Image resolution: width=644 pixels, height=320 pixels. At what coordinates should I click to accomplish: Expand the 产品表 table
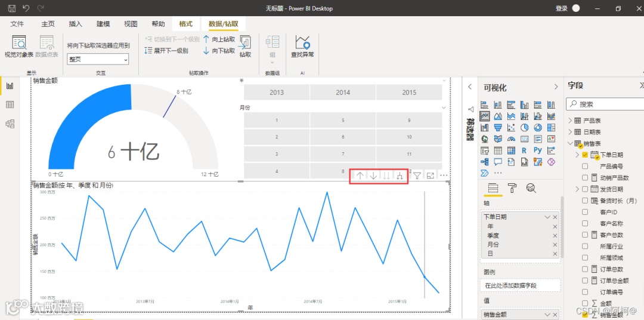[x=569, y=121]
